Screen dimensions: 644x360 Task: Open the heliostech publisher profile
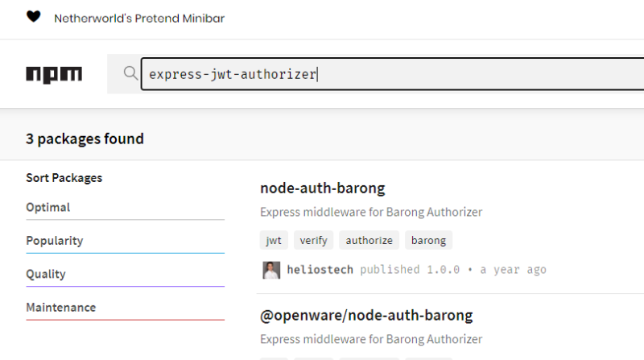coord(320,270)
